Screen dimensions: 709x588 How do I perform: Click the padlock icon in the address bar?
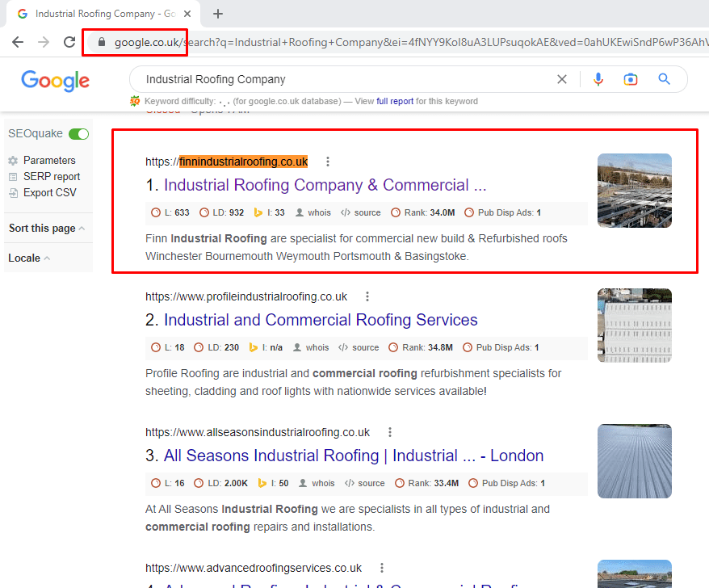click(102, 42)
